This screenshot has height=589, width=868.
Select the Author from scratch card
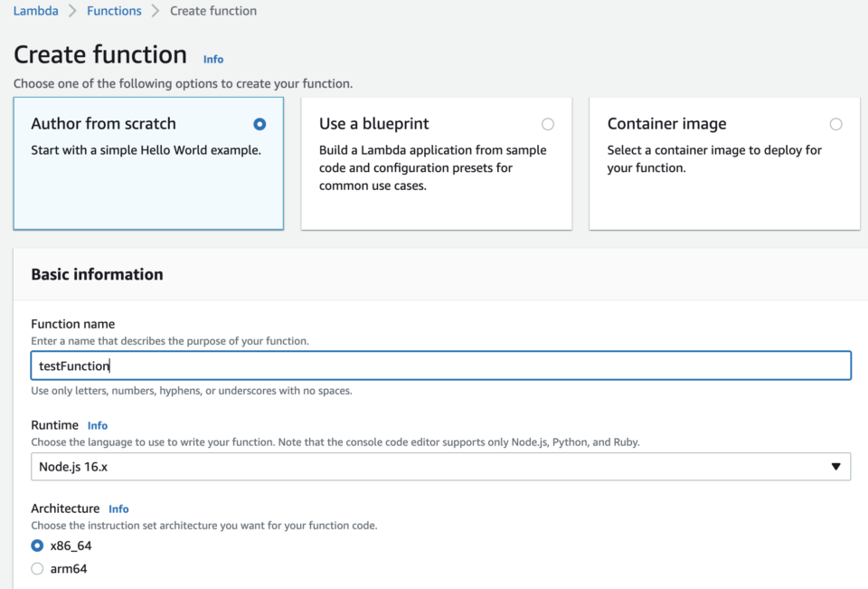pyautogui.click(x=147, y=163)
